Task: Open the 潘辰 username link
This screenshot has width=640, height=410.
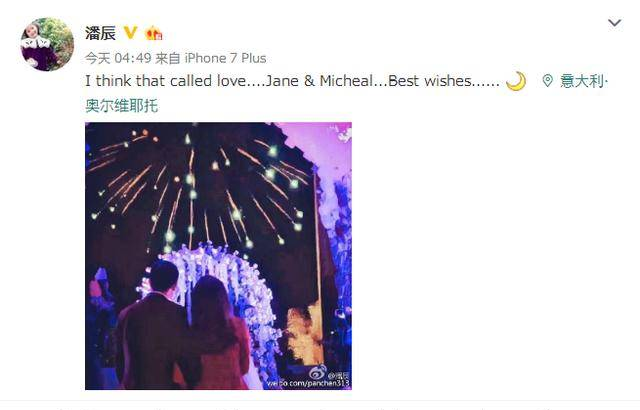Action: tap(100, 33)
